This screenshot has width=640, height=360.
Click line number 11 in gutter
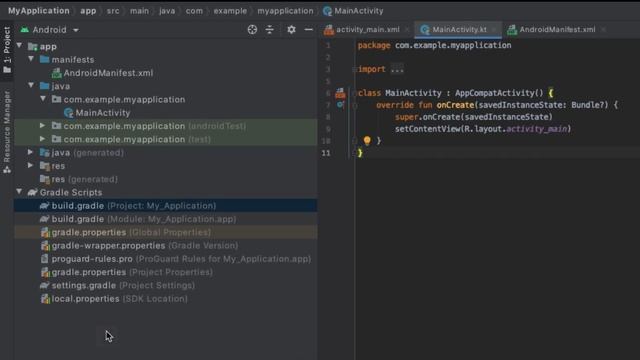click(x=326, y=153)
